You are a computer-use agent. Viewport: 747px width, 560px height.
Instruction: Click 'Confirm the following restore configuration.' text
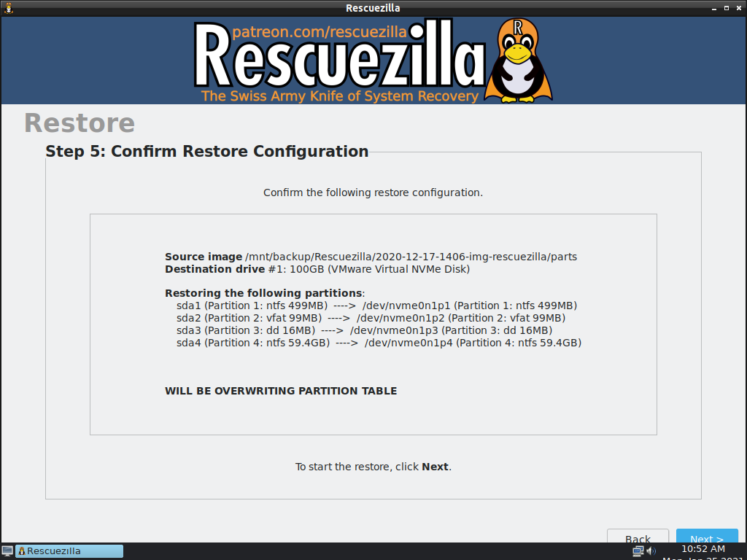373,192
